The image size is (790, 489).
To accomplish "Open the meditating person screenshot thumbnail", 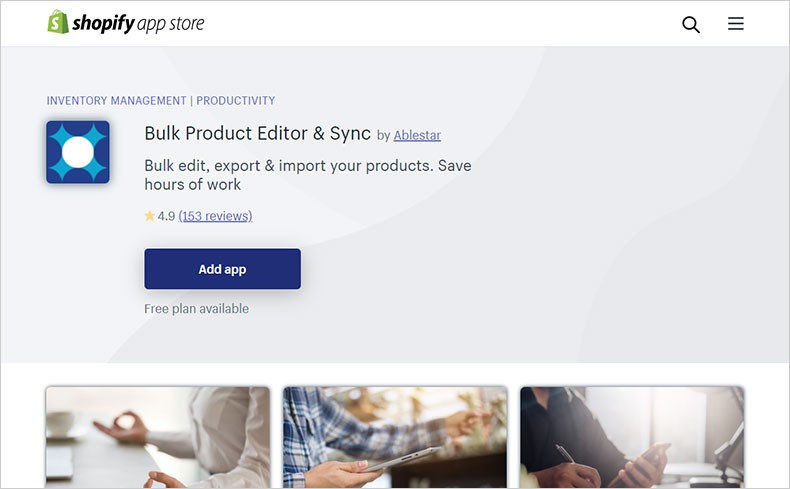I will click(x=158, y=437).
